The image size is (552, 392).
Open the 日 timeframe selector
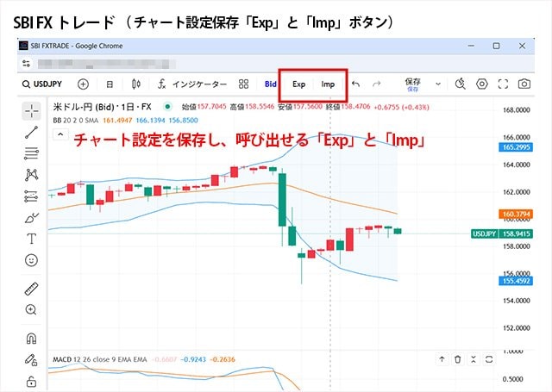[110, 84]
